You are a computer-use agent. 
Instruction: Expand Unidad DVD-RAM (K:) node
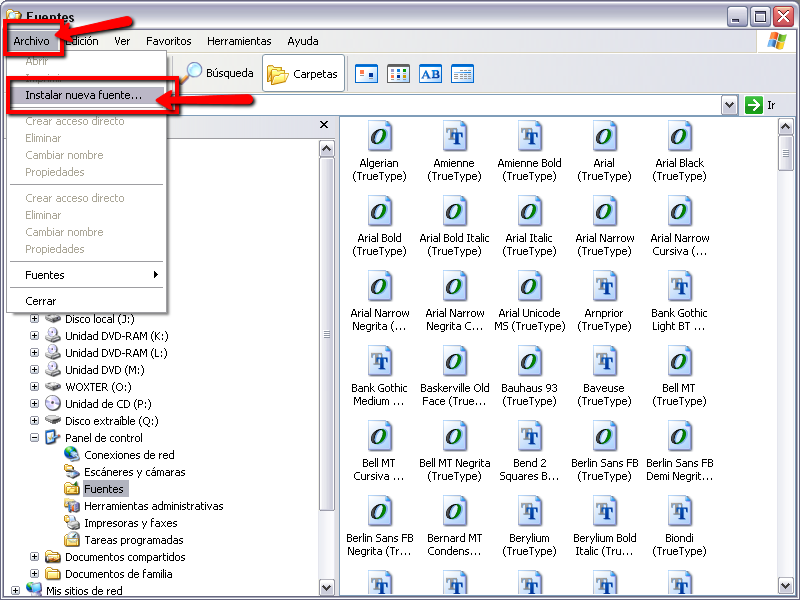(34, 336)
